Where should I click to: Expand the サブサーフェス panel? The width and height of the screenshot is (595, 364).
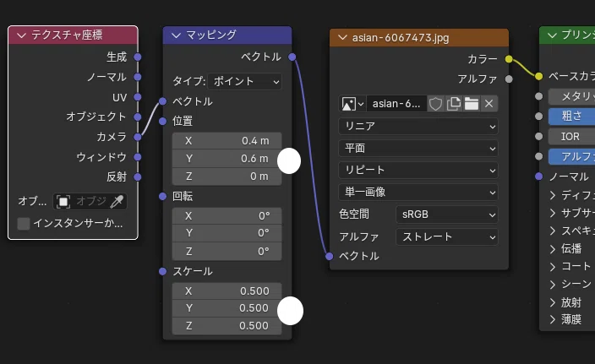[x=553, y=213]
